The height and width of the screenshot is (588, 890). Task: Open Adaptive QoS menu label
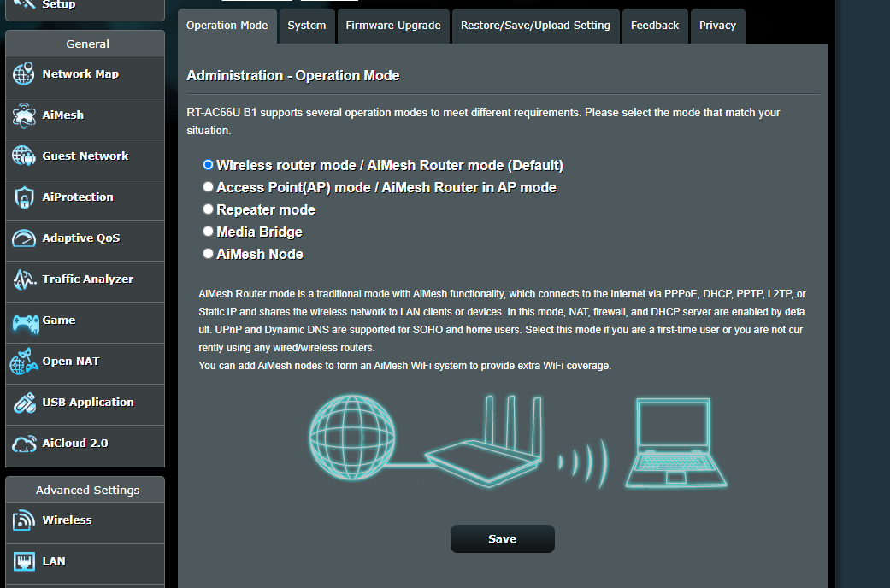point(81,238)
